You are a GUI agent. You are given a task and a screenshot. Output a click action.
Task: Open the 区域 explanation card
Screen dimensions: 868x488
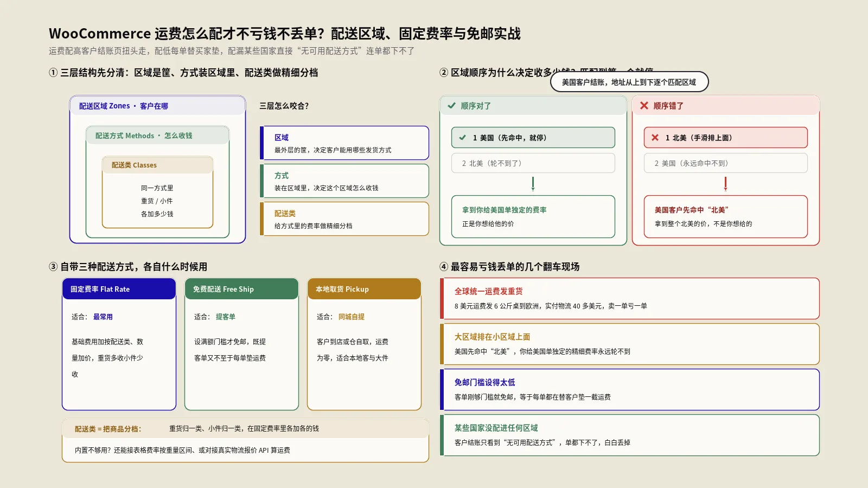click(x=344, y=143)
